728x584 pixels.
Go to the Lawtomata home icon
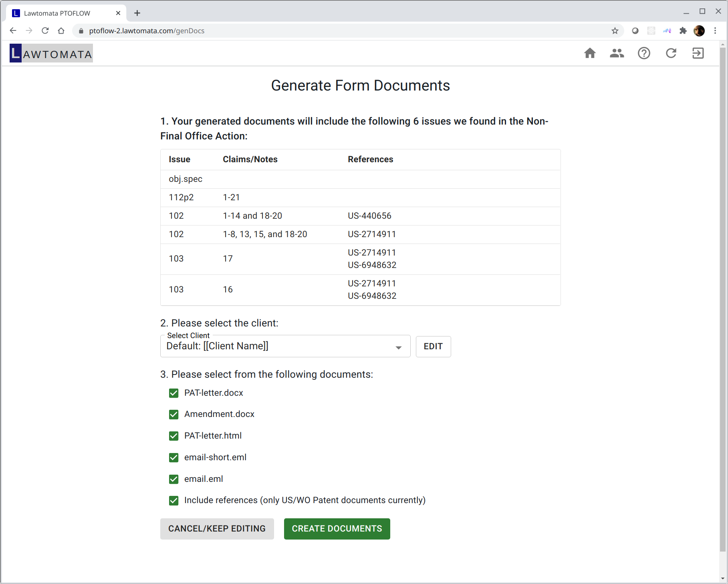(590, 53)
